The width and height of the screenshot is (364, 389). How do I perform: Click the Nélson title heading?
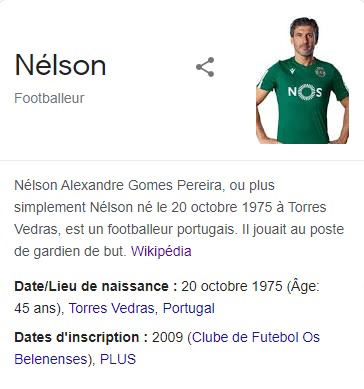(x=60, y=65)
